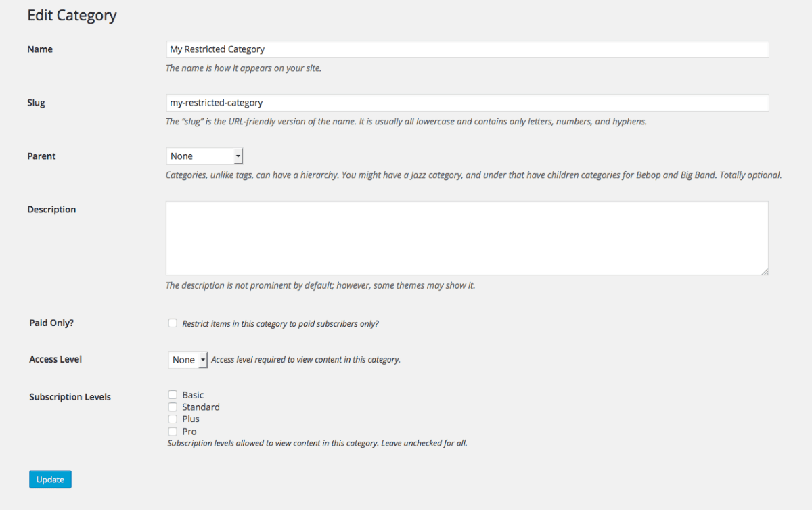
Task: Click the Description textarea resize handle
Action: click(765, 272)
